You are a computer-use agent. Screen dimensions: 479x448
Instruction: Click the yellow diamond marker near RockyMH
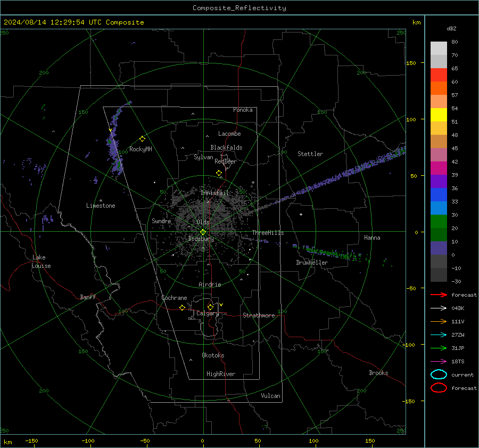tap(142, 139)
